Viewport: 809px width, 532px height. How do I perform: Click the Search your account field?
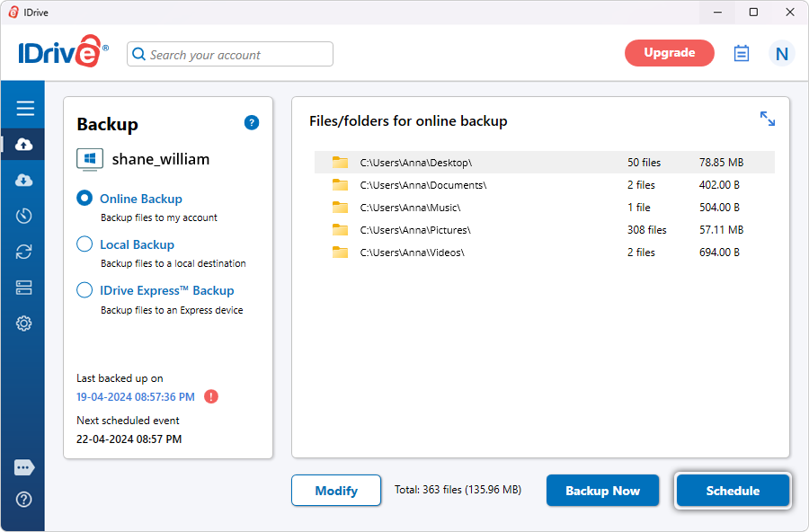(230, 54)
